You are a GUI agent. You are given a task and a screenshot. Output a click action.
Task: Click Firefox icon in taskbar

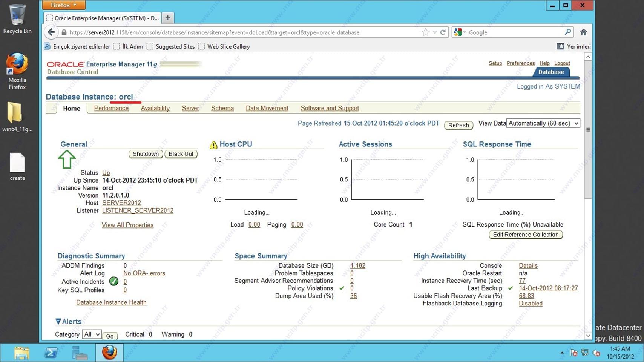point(109,353)
